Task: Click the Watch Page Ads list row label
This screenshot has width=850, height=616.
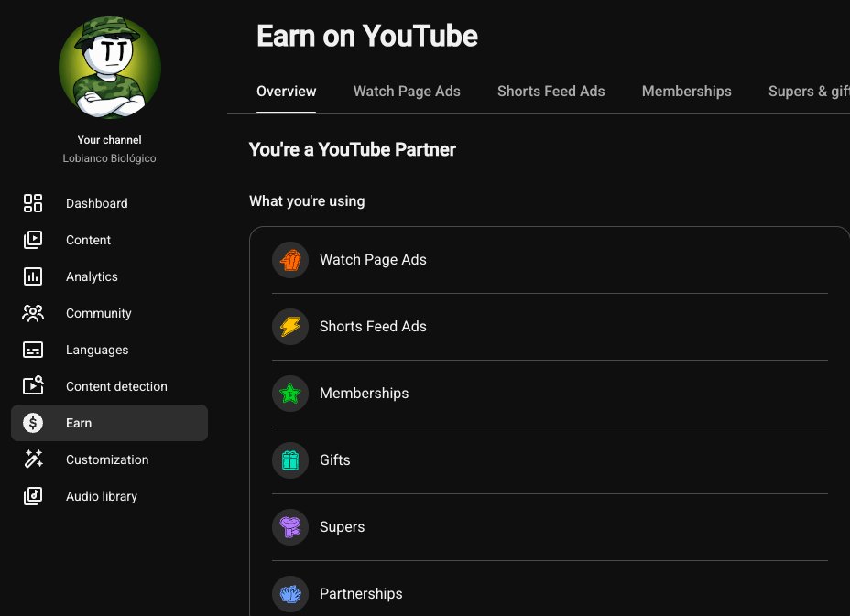Action: [x=373, y=260]
